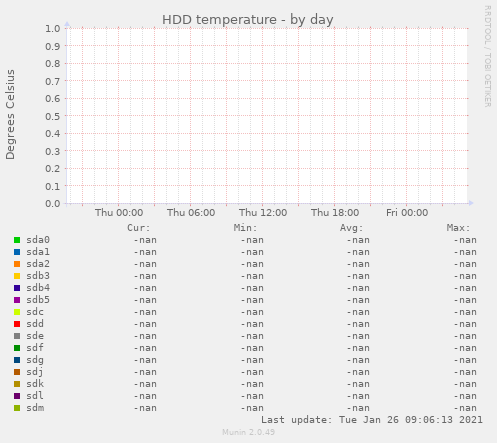Click the Last update timestamp text
The height and width of the screenshot is (443, 497).
372,420
